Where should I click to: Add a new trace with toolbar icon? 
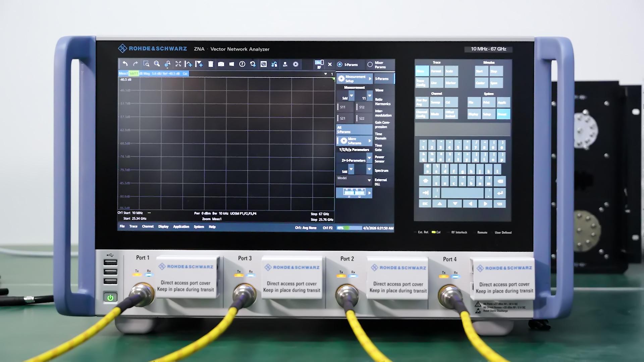click(189, 64)
